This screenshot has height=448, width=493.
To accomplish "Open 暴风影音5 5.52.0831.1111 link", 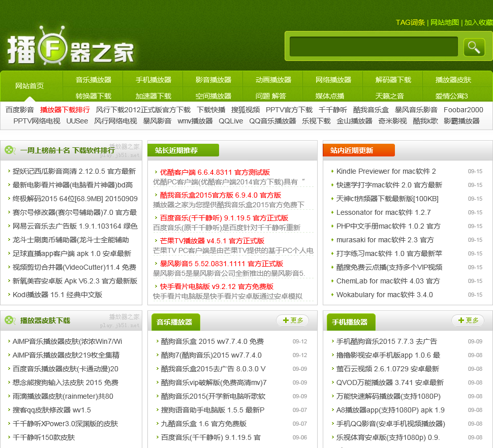I will 222,264.
